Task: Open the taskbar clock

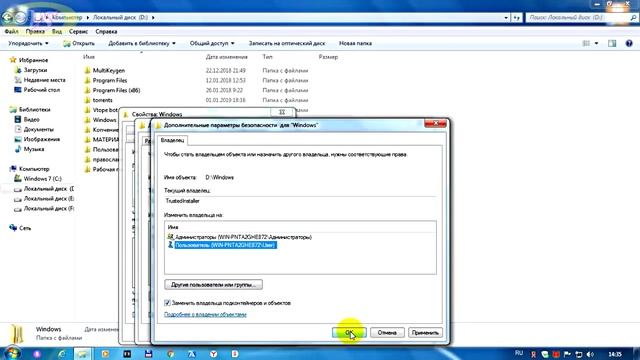Action: 615,354
